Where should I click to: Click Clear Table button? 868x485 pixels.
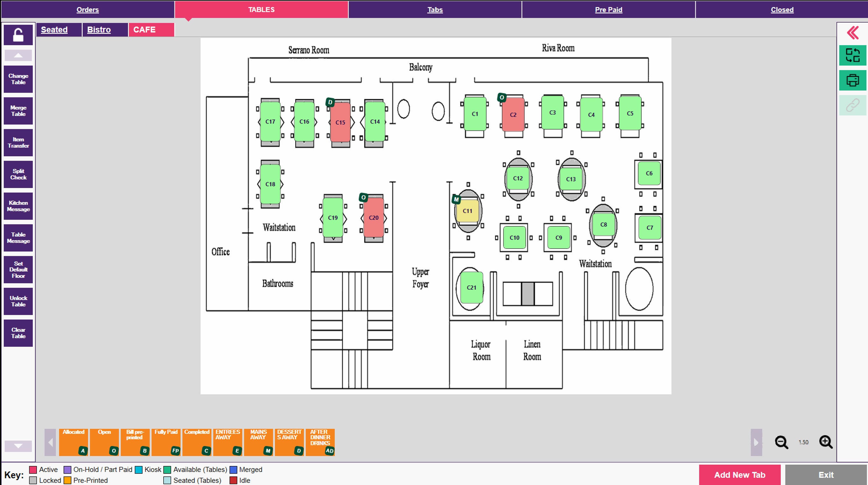[18, 333]
